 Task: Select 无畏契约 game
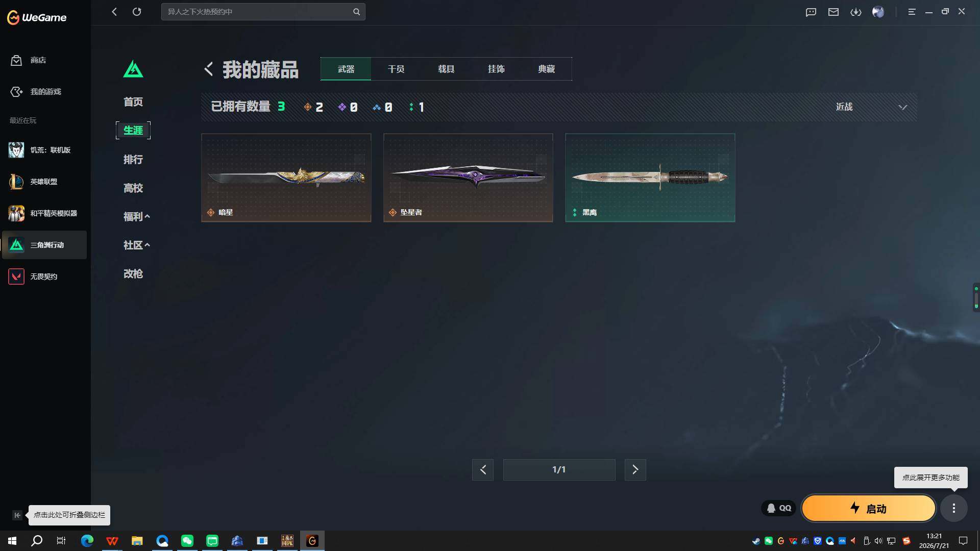[43, 277]
